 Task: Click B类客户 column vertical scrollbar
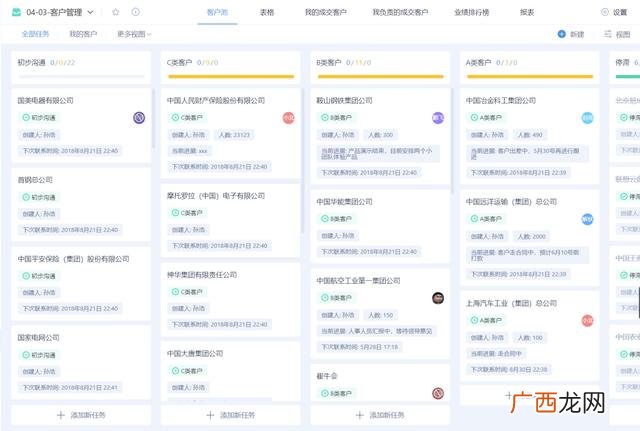pyautogui.click(x=452, y=141)
